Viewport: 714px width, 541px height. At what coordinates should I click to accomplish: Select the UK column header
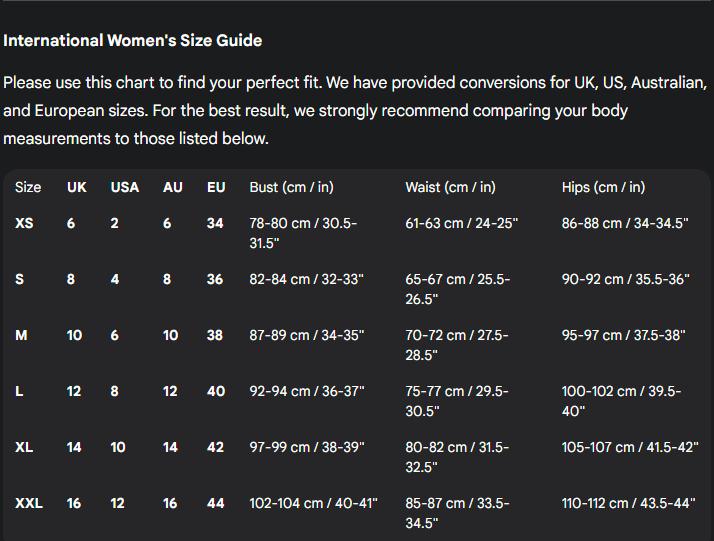(x=76, y=187)
